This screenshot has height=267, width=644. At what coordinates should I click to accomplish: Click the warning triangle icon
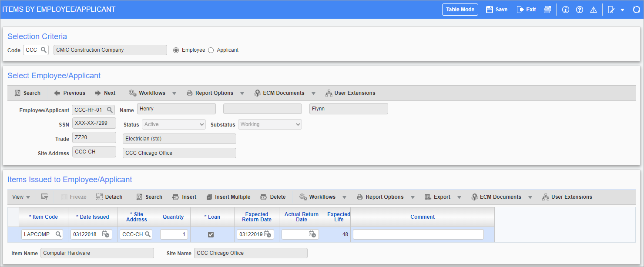(594, 9)
